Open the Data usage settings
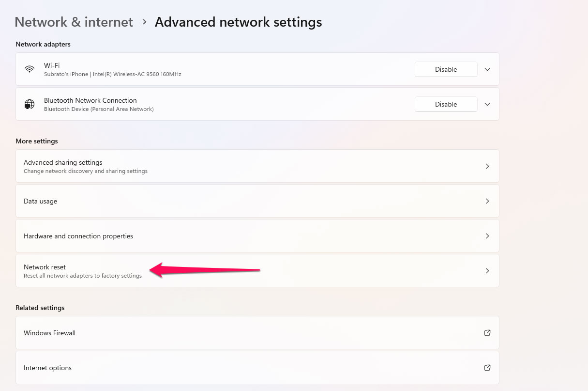This screenshot has height=391, width=588. coord(242,201)
